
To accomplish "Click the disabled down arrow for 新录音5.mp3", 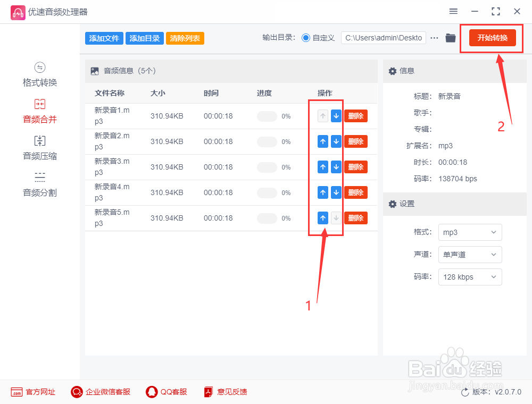I will [336, 218].
